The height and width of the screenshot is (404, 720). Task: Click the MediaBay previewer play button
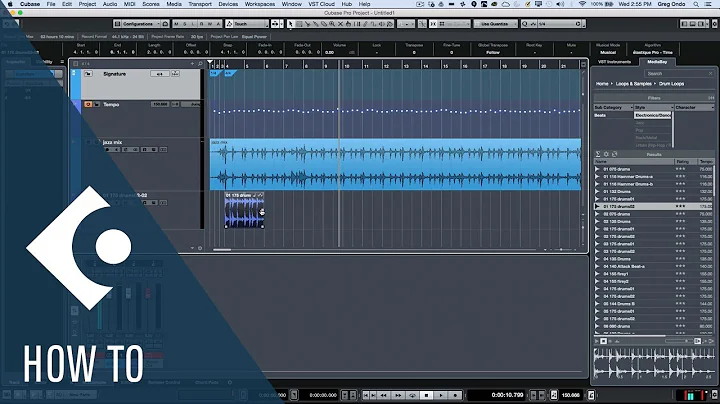597,341
